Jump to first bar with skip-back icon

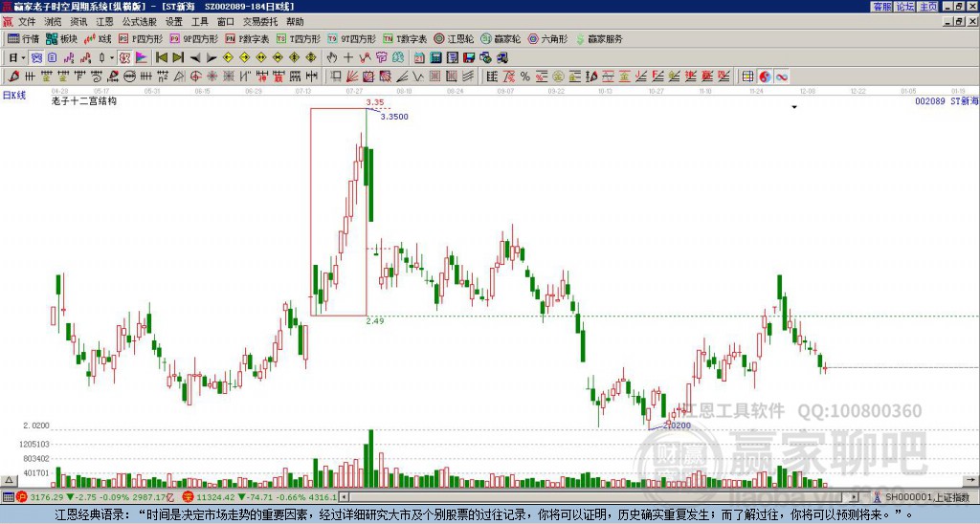[161, 58]
